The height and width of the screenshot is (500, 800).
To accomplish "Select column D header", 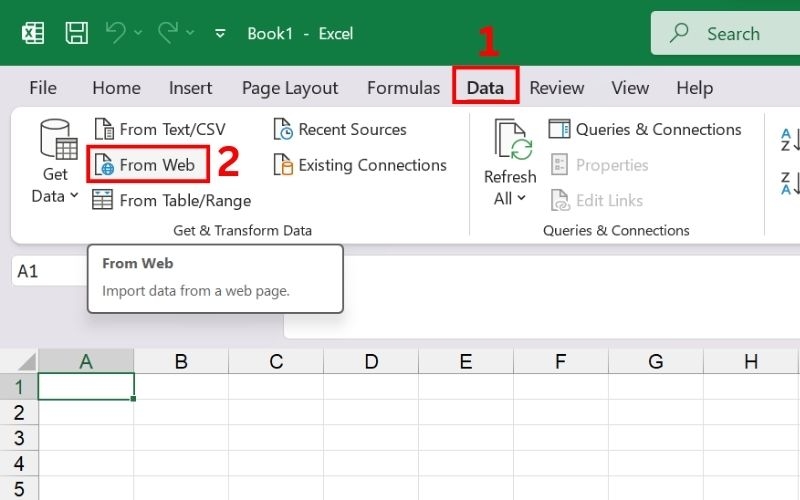I will click(371, 361).
